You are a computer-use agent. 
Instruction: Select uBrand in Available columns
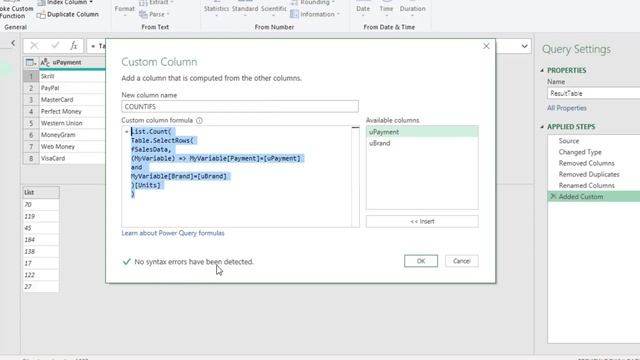coord(422,143)
